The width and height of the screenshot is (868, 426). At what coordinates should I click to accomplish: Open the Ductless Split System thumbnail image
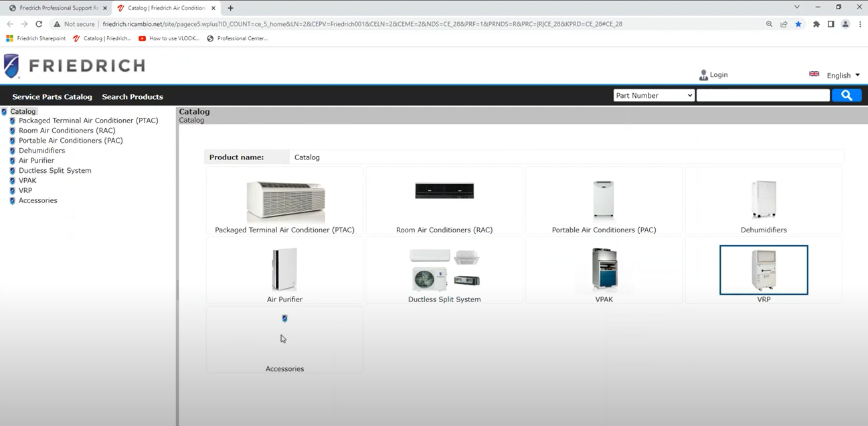[x=444, y=269]
